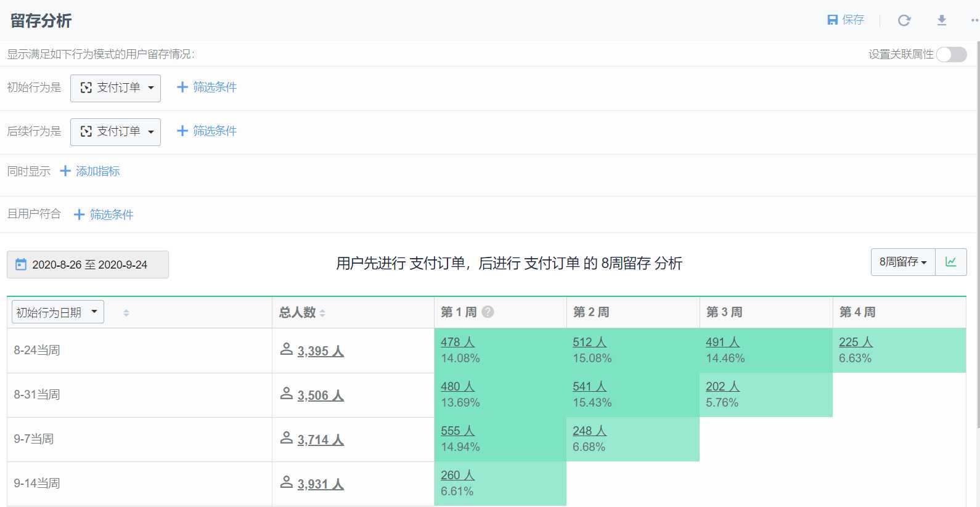View the 541 人 retained users
The height and width of the screenshot is (507, 980).
coord(589,386)
